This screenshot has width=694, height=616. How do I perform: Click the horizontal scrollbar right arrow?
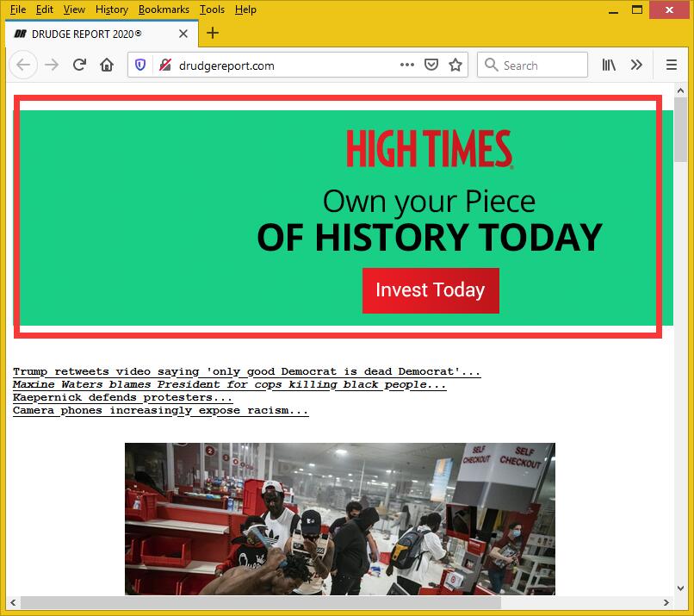(666, 602)
